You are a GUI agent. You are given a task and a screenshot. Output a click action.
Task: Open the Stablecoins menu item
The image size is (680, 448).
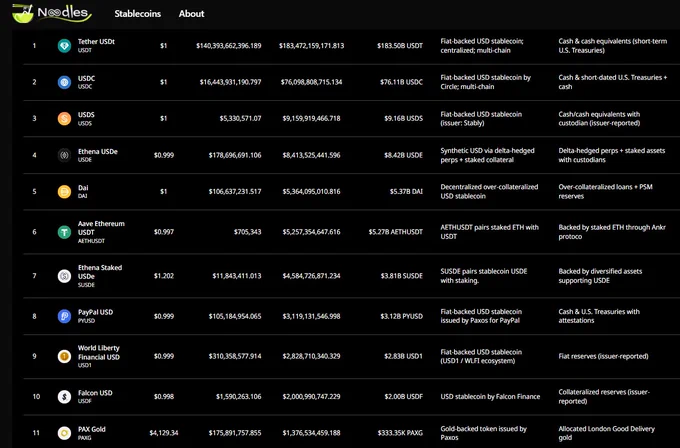137,14
